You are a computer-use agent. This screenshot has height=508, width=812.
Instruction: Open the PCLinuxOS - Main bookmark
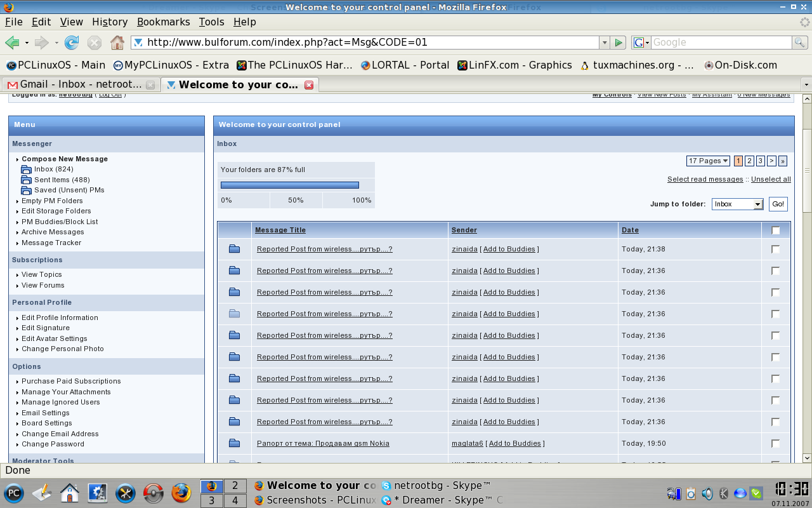coord(55,65)
